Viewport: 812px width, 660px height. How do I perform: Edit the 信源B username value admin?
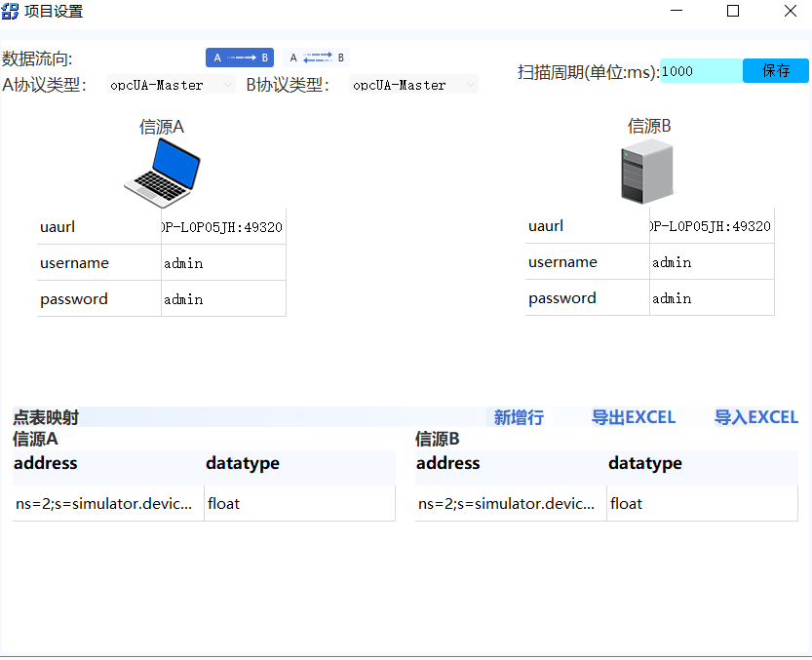click(x=712, y=262)
